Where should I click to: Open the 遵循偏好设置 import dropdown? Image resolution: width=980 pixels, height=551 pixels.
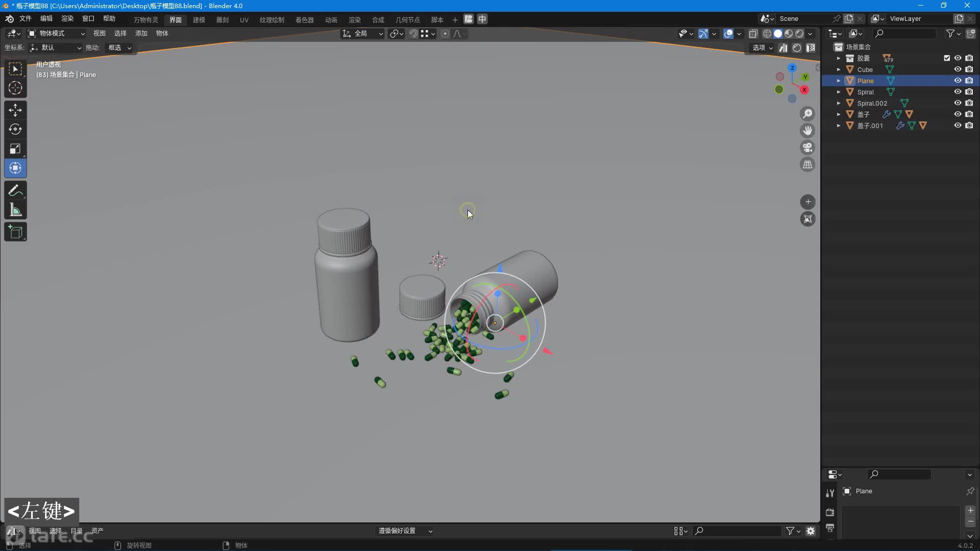pos(405,531)
